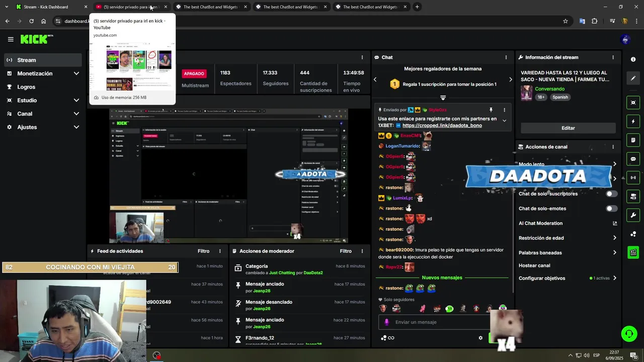
Task: Open the hamburger menu beside Kick logo
Action: pyautogui.click(x=11, y=39)
